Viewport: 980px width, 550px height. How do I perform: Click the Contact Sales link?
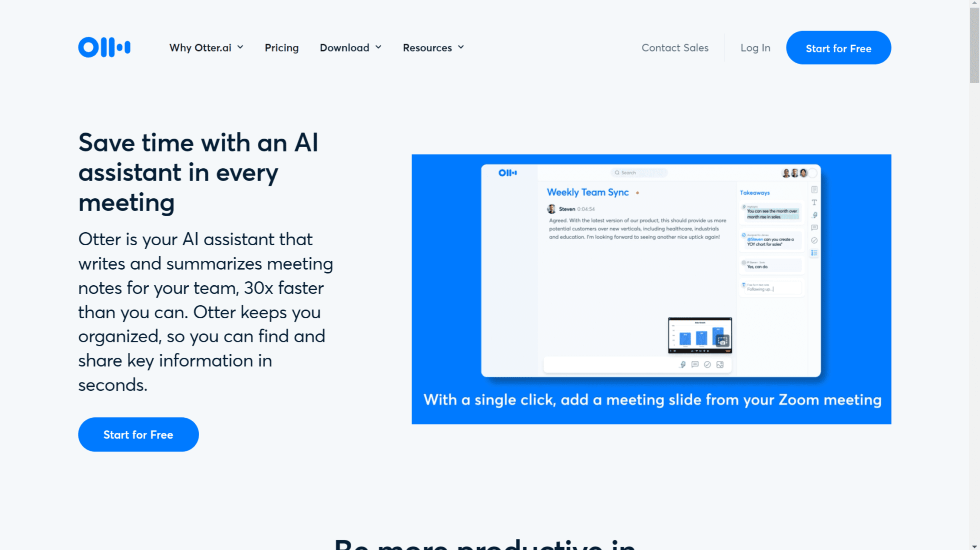pos(675,47)
